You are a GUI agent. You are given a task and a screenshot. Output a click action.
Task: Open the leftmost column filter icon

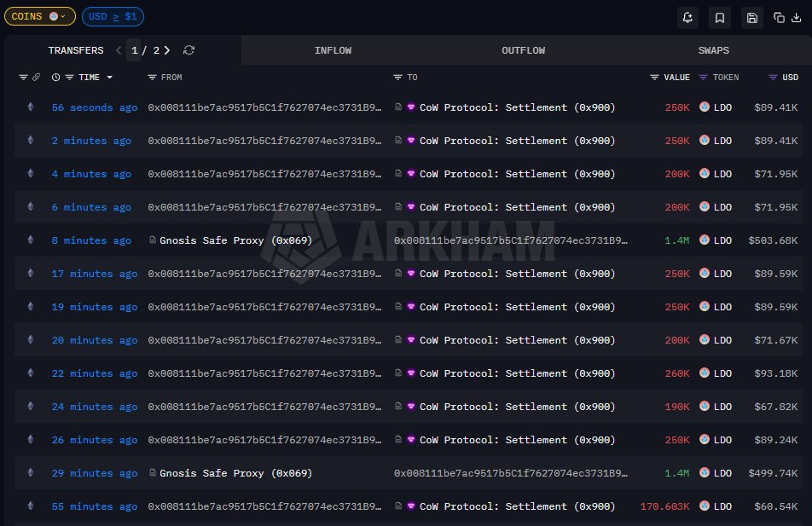point(23,77)
